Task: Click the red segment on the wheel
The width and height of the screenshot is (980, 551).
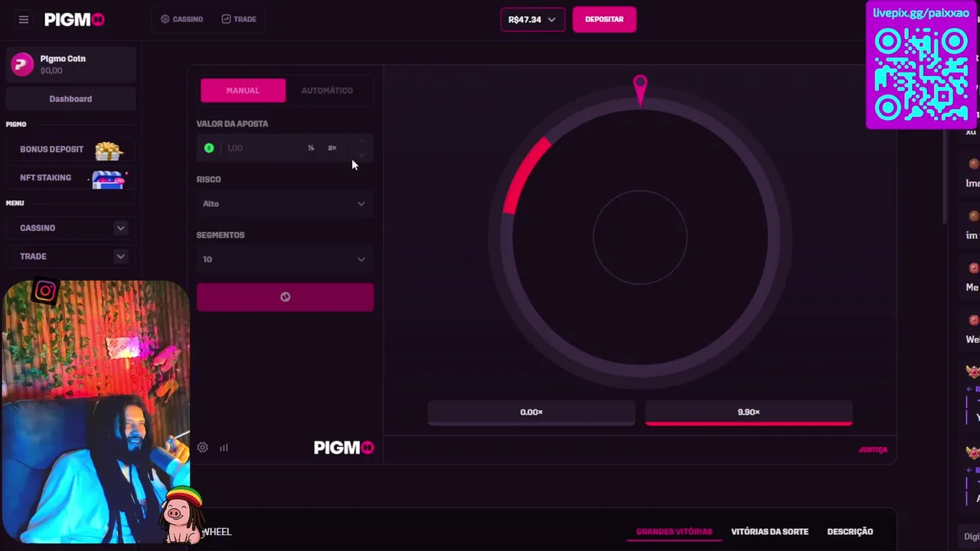Action: tap(524, 176)
